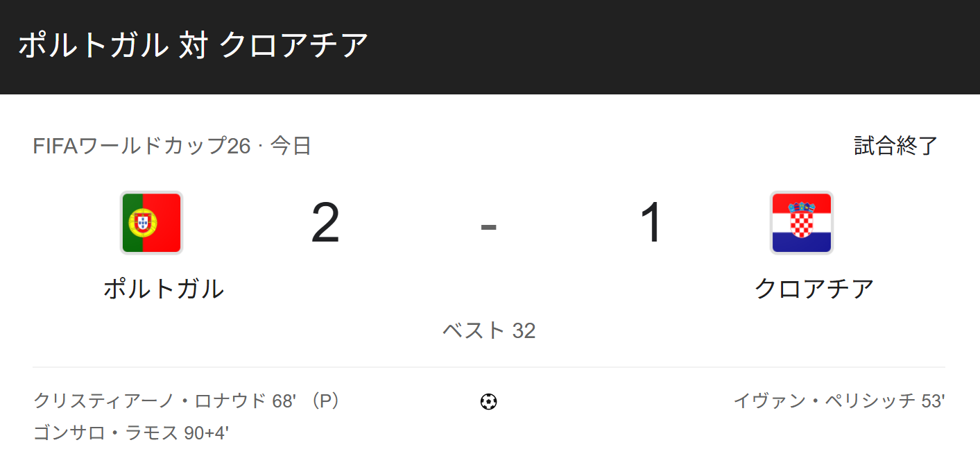Image resolution: width=980 pixels, height=463 pixels.
Task: Select scorer ゴンサロ・ラモス 90+4'
Action: [x=131, y=433]
